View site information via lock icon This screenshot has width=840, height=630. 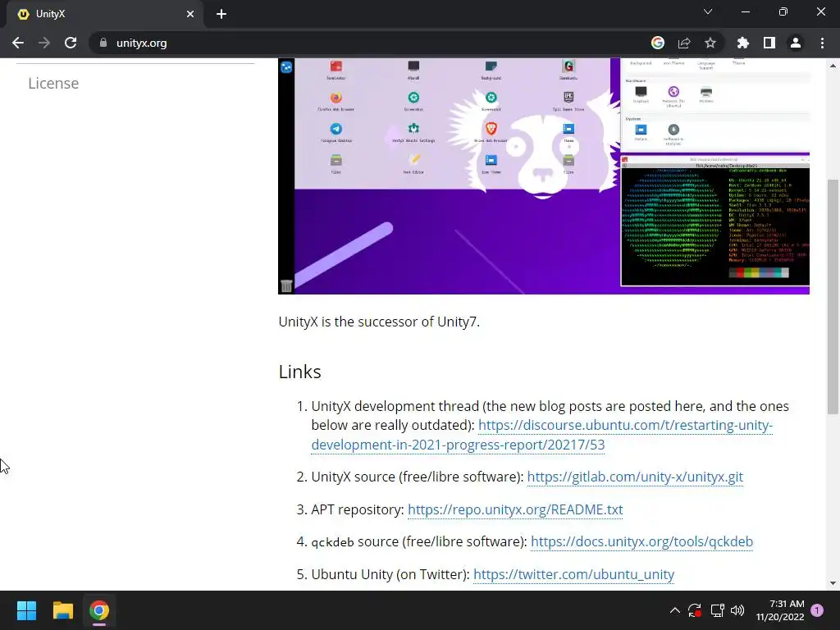point(103,43)
